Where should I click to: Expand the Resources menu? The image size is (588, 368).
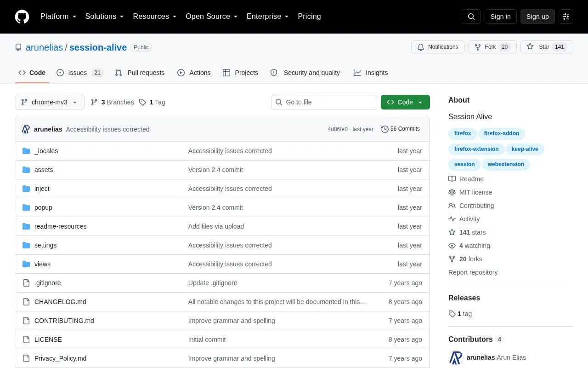155,17
